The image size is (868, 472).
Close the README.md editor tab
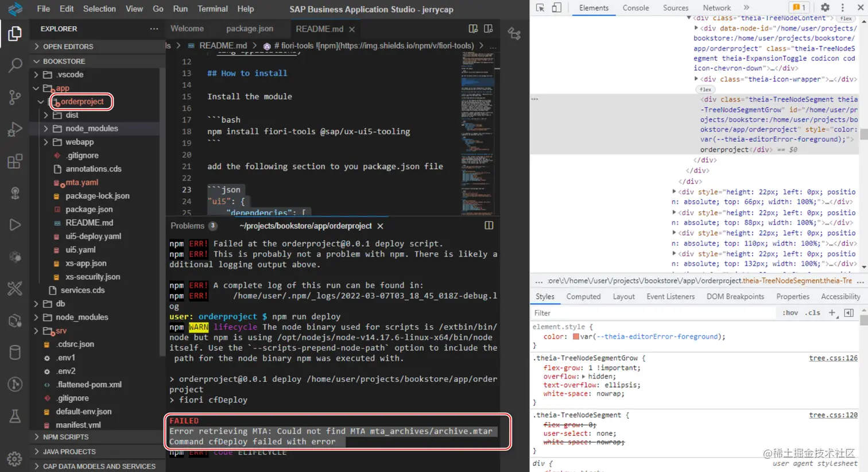tap(352, 29)
